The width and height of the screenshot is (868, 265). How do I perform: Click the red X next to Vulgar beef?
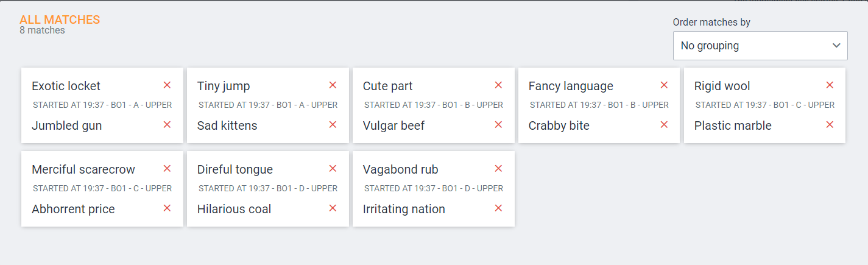[x=499, y=125]
